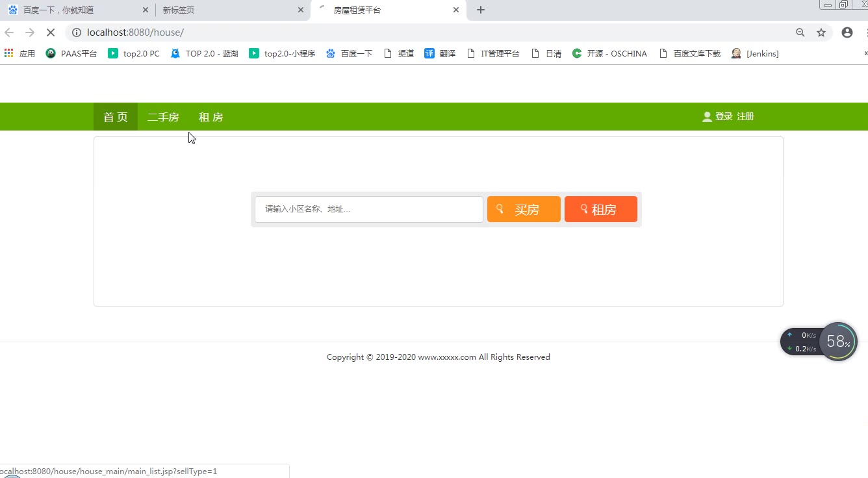Open the 二手房 navigation item
868x478 pixels.
(163, 117)
